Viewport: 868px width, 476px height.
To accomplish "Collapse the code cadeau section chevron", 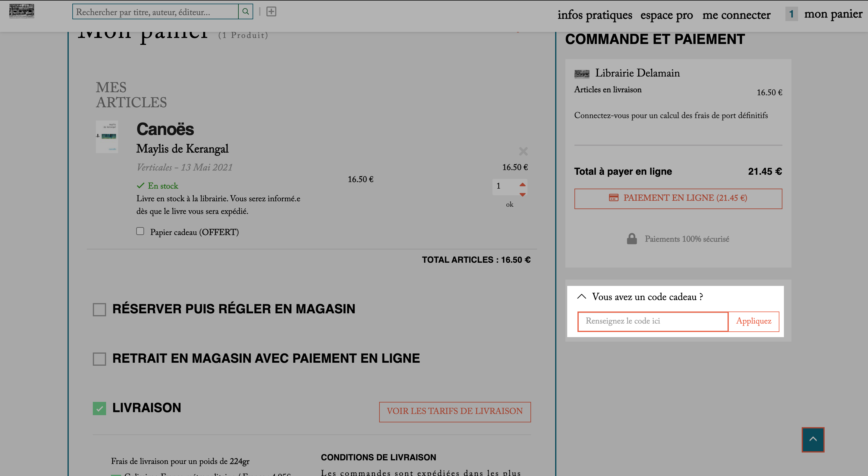I will [582, 296].
